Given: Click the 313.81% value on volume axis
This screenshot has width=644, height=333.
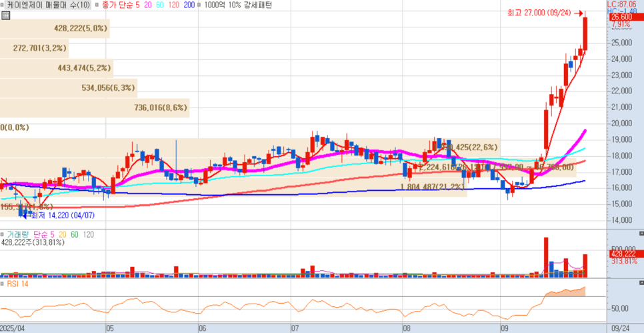Looking at the screenshot, I should point(624,261).
